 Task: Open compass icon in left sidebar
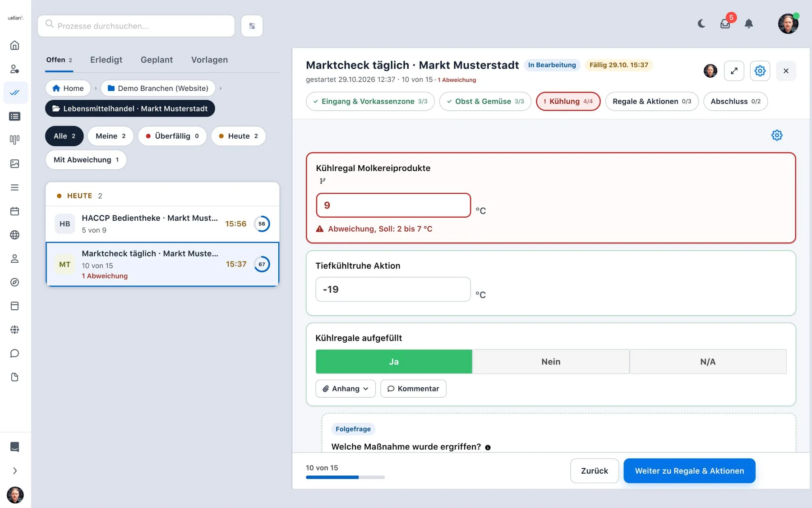point(15,282)
